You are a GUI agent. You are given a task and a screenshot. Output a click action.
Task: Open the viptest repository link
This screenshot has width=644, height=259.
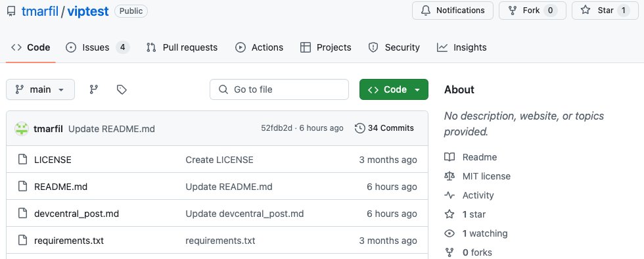click(88, 11)
